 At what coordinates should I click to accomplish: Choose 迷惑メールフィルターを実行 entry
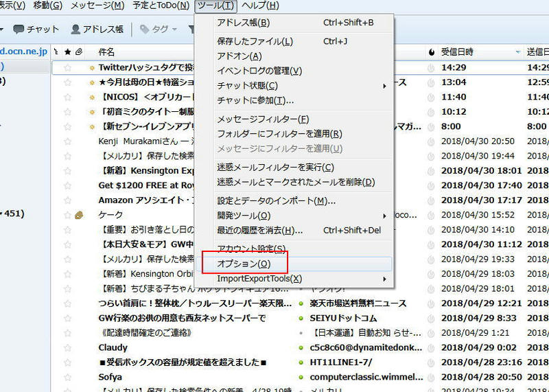click(x=294, y=168)
